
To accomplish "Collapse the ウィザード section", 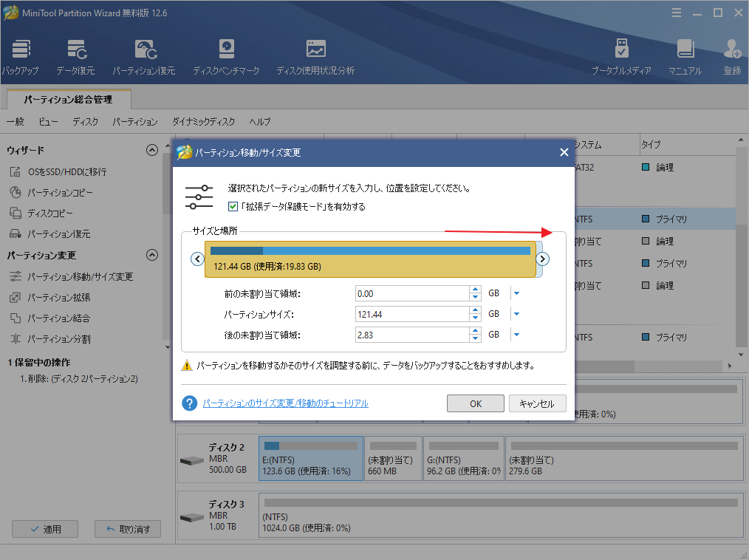I will pyautogui.click(x=152, y=149).
